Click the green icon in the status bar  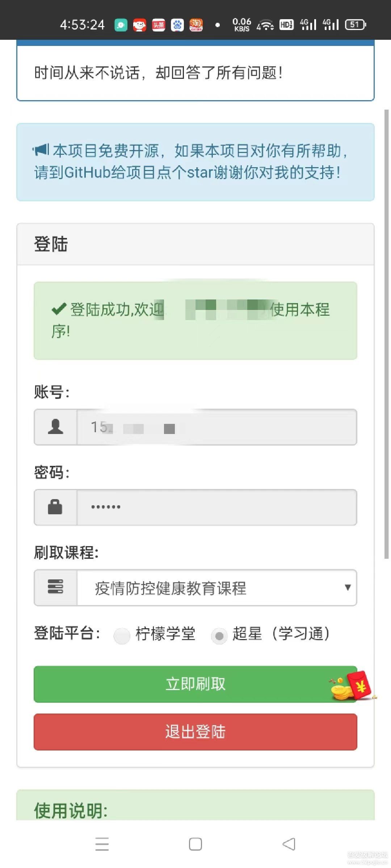click(x=120, y=25)
